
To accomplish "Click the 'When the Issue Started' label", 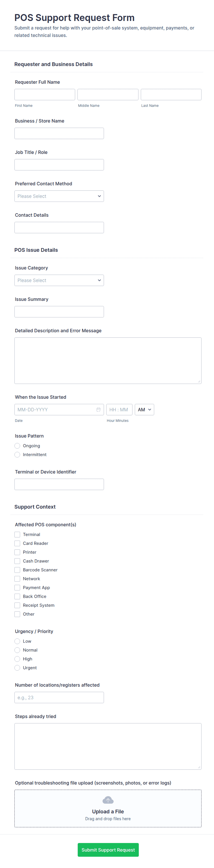I will 40,397.
